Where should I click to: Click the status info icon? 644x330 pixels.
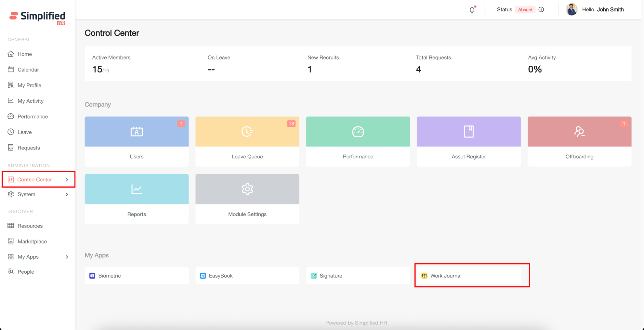pos(541,10)
